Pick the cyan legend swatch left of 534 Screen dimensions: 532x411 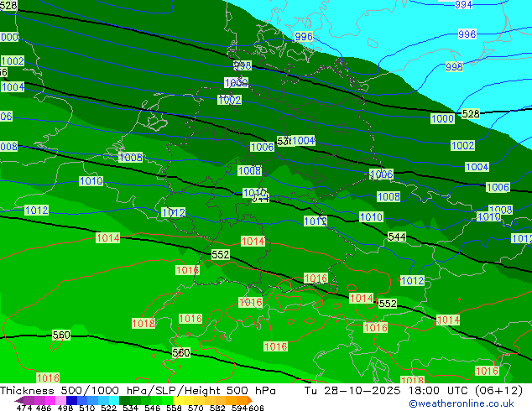(114, 400)
